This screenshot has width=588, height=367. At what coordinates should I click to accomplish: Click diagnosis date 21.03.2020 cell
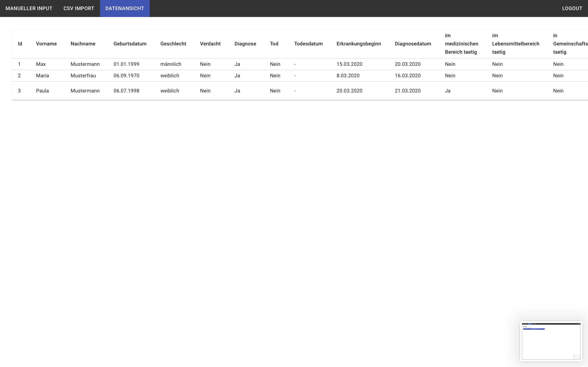point(407,91)
